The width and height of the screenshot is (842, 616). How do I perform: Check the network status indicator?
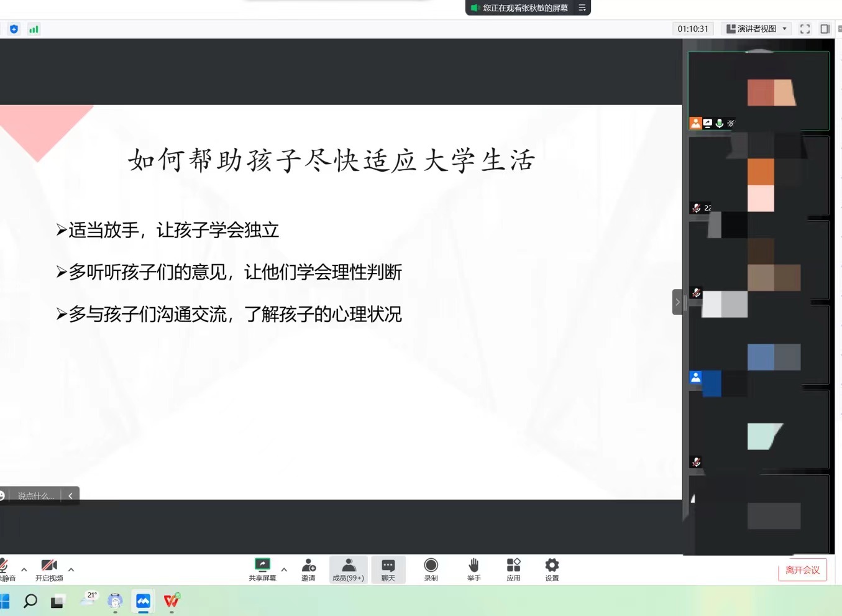tap(34, 29)
